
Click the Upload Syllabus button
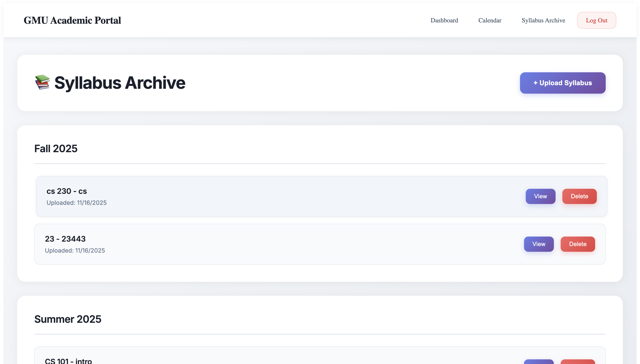pyautogui.click(x=562, y=83)
